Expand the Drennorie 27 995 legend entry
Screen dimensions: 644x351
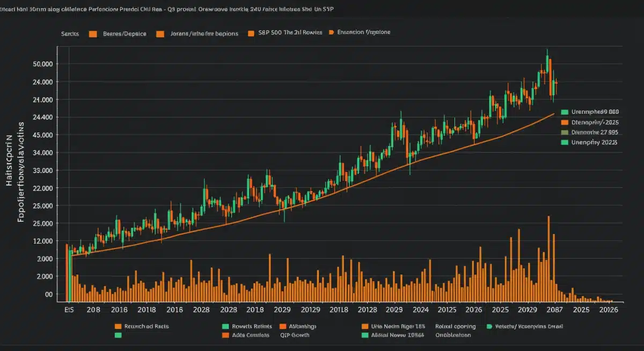tap(593, 133)
